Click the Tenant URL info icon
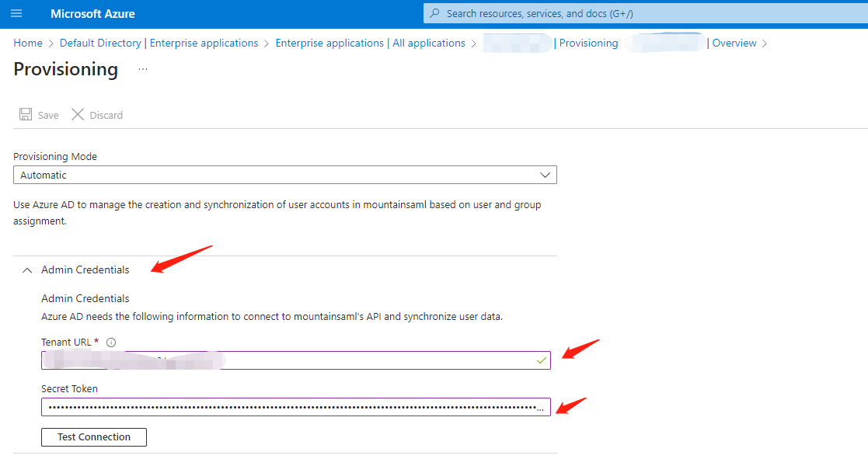868x459 pixels. 111,343
